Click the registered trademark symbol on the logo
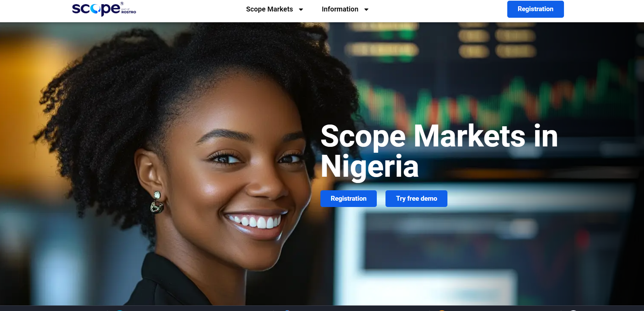 122,3
